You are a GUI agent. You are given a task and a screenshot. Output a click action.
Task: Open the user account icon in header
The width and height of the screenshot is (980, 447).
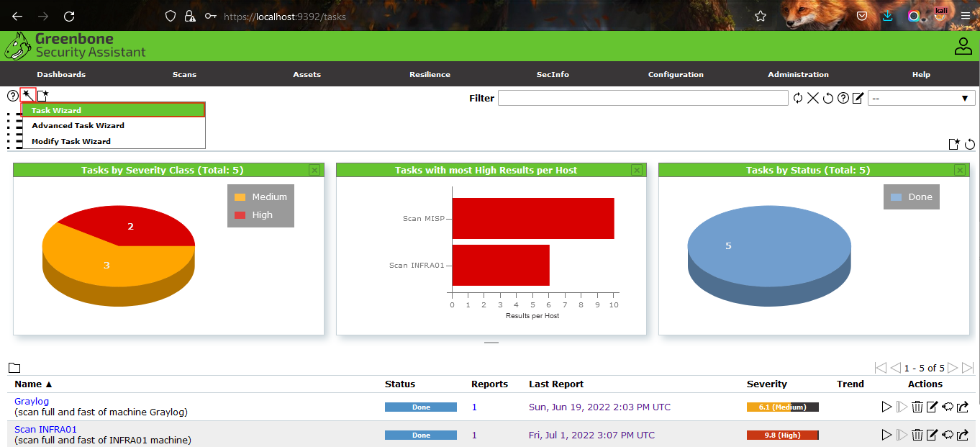coord(963,47)
